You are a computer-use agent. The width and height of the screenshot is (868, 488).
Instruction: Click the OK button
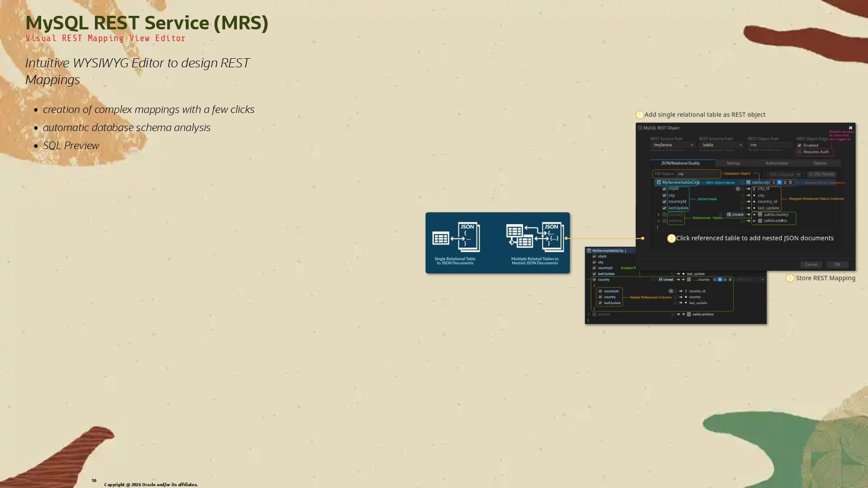tap(837, 265)
